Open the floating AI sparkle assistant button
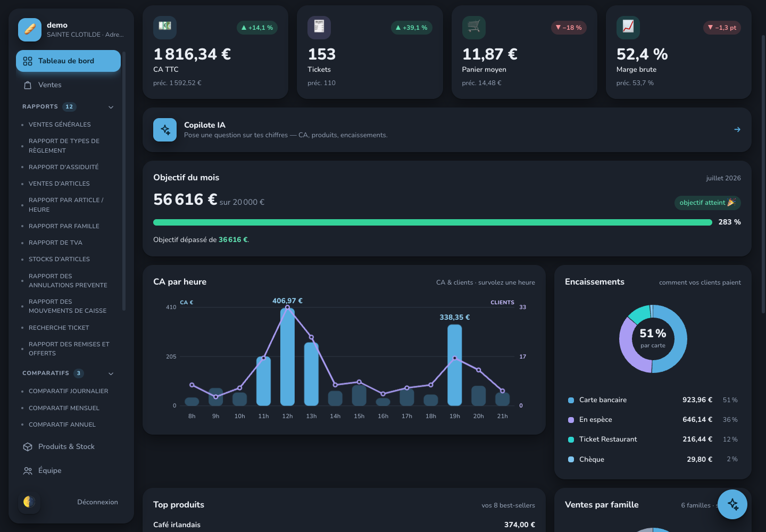This screenshot has height=532, width=766. [x=732, y=504]
